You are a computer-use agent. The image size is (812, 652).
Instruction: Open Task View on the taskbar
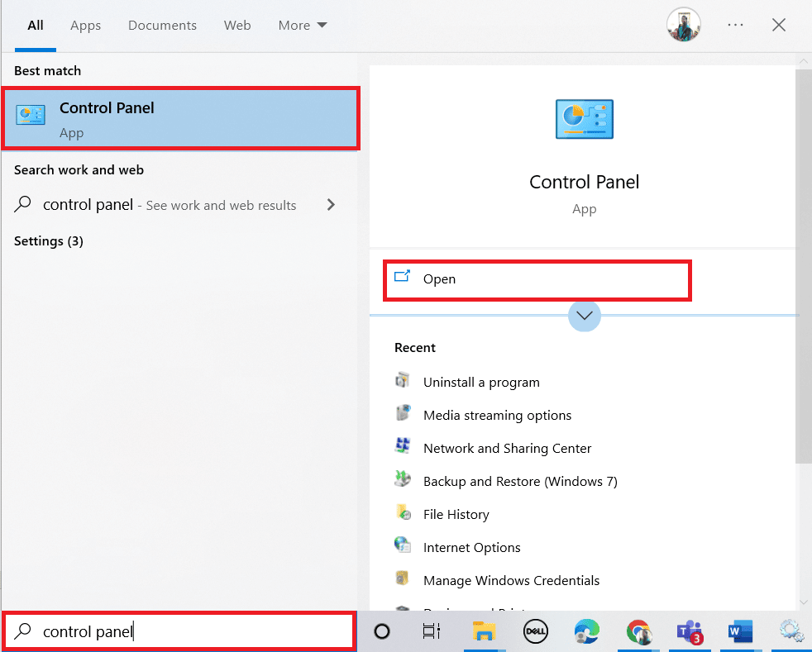[432, 631]
